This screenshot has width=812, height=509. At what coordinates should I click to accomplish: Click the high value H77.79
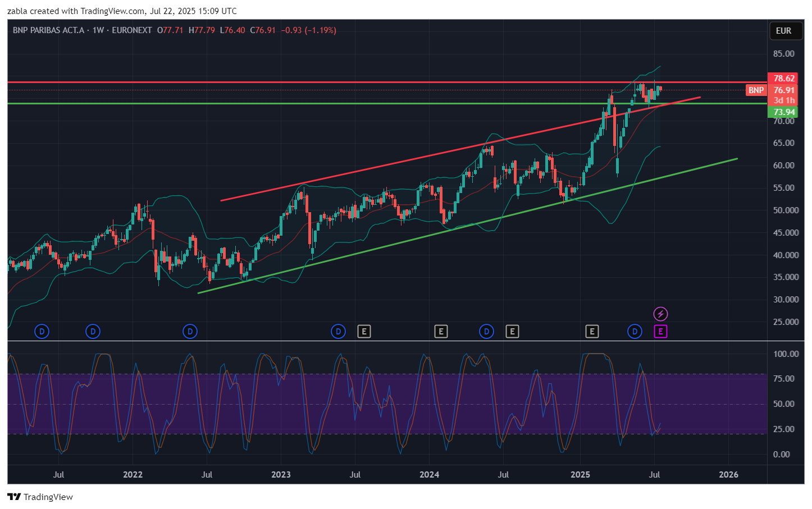click(x=202, y=30)
